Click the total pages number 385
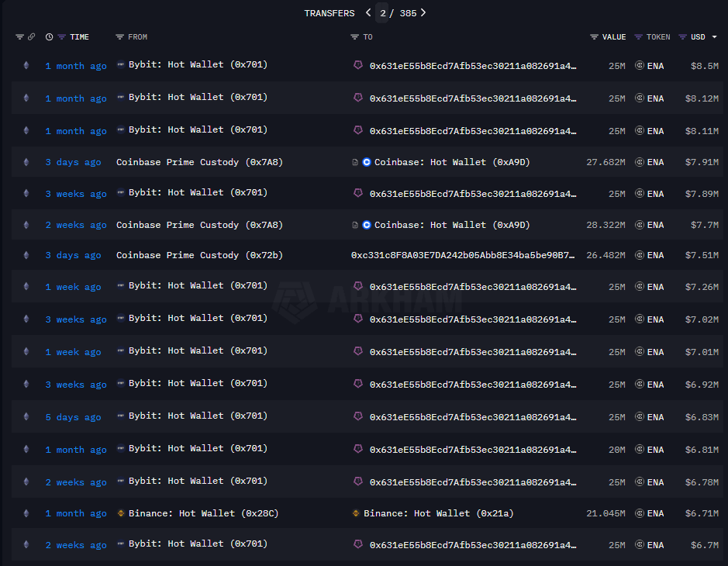 (x=408, y=13)
